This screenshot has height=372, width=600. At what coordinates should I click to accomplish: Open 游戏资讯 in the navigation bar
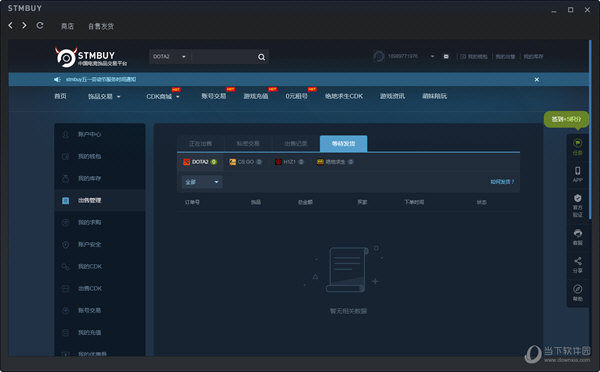click(x=392, y=96)
